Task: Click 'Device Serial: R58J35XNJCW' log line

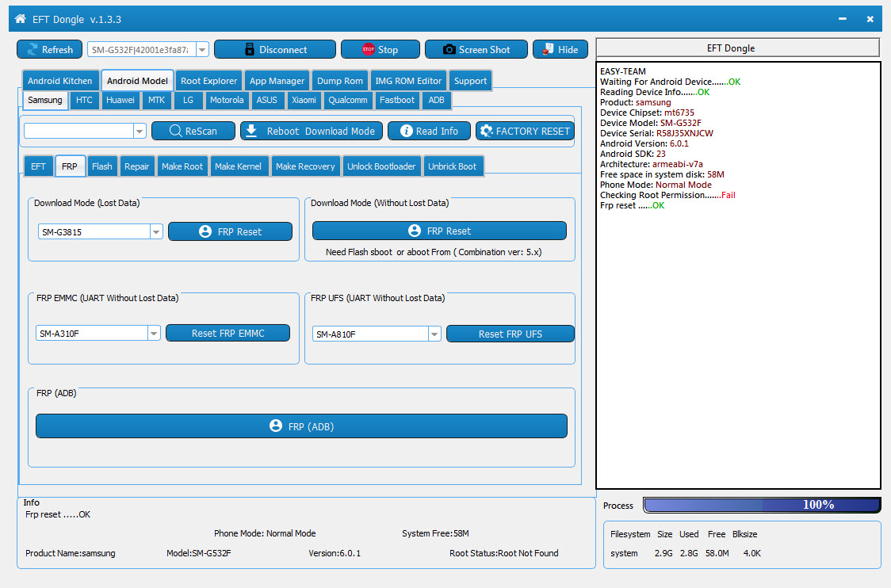Action: 656,133
